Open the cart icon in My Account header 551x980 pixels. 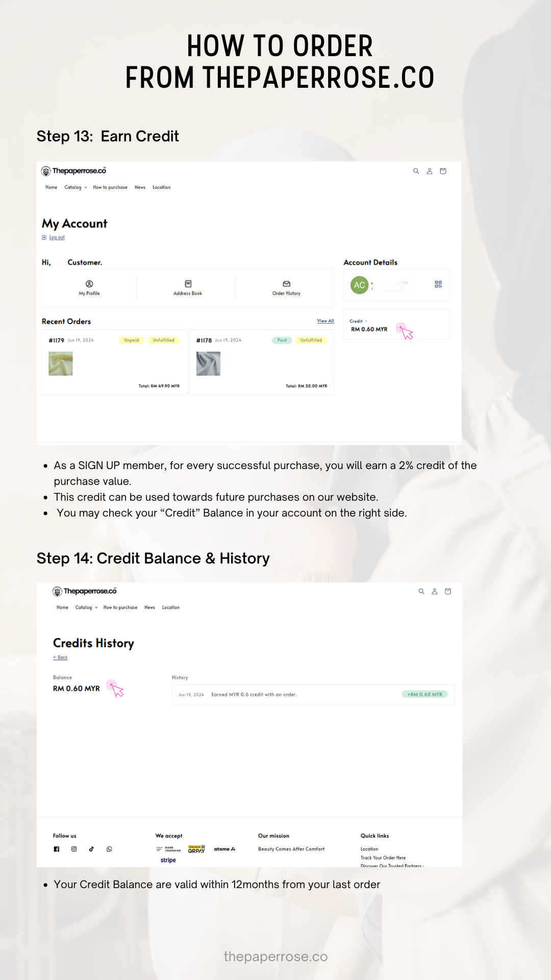click(443, 171)
